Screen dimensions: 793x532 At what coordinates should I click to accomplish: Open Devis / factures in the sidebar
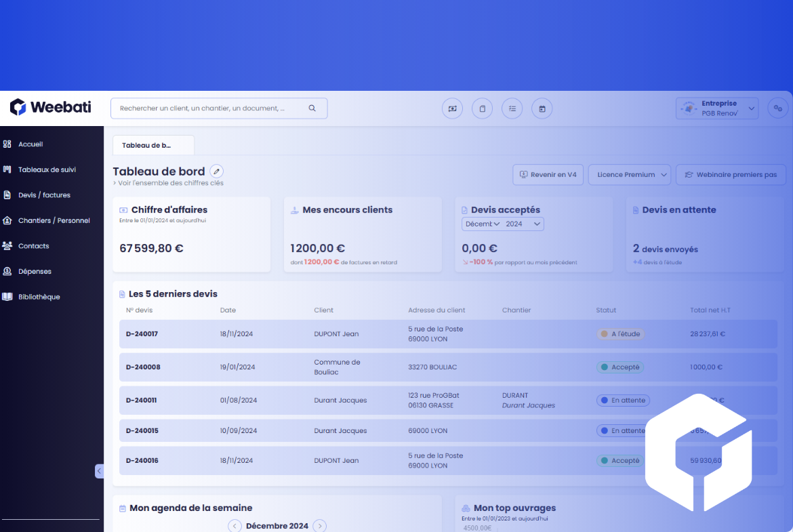tap(44, 195)
